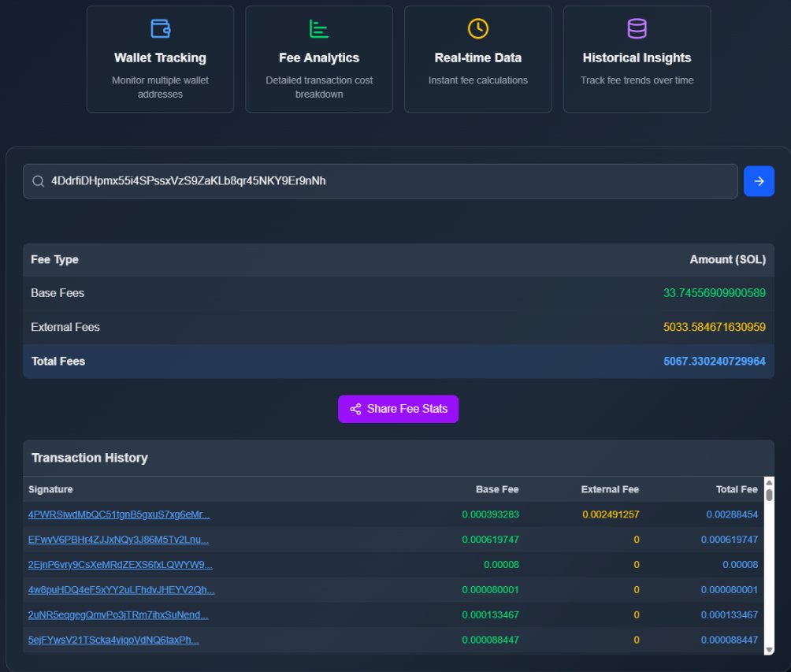Open the 2EjnP6vry9CsXeMRdZEXS6fxLQWYW9 transaction
791x672 pixels.
(x=117, y=564)
